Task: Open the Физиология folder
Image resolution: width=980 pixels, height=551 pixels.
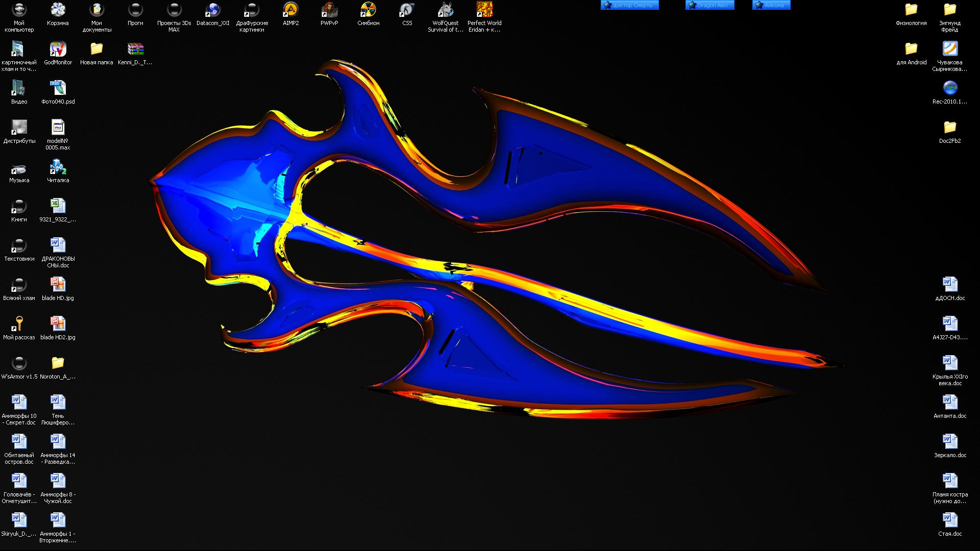Action: (x=911, y=10)
